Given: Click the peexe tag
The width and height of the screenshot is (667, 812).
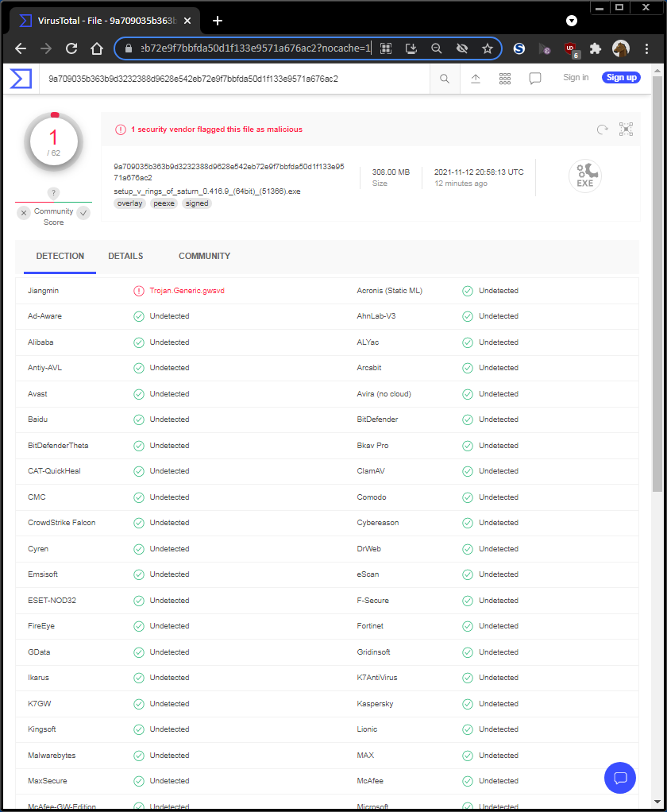Looking at the screenshot, I should point(164,203).
